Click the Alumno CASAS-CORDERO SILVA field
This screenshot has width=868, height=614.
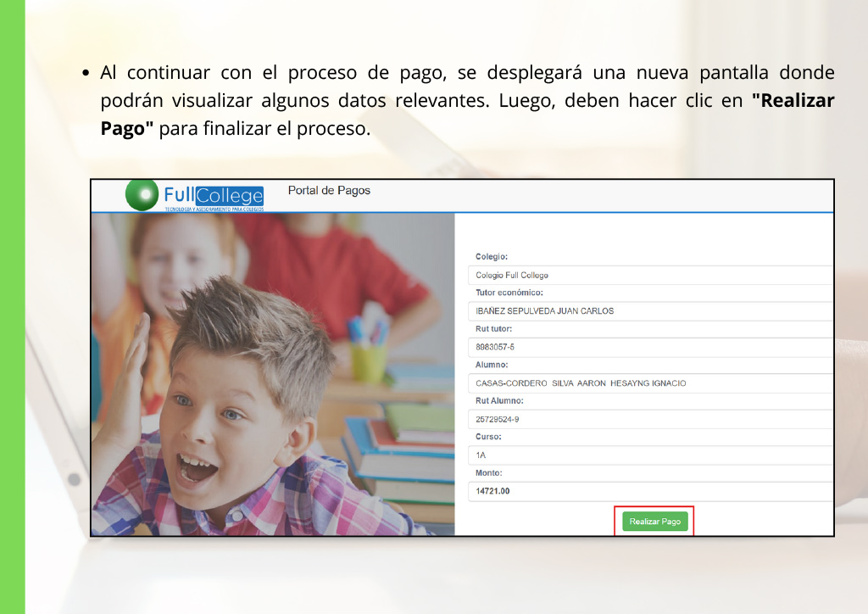(x=650, y=383)
